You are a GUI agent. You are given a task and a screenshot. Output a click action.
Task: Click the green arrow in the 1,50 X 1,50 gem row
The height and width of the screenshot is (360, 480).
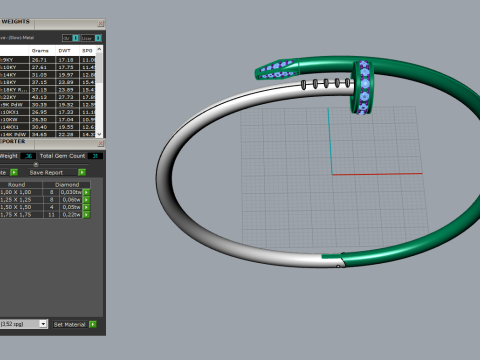87,207
